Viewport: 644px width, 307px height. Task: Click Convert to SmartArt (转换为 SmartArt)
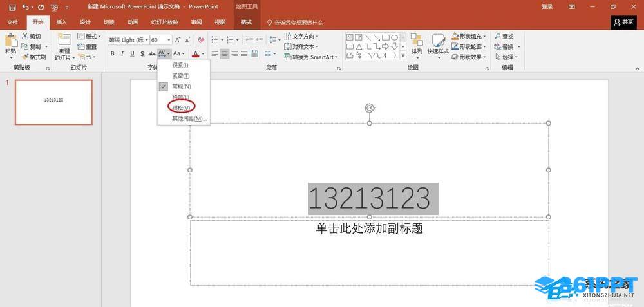(x=310, y=57)
